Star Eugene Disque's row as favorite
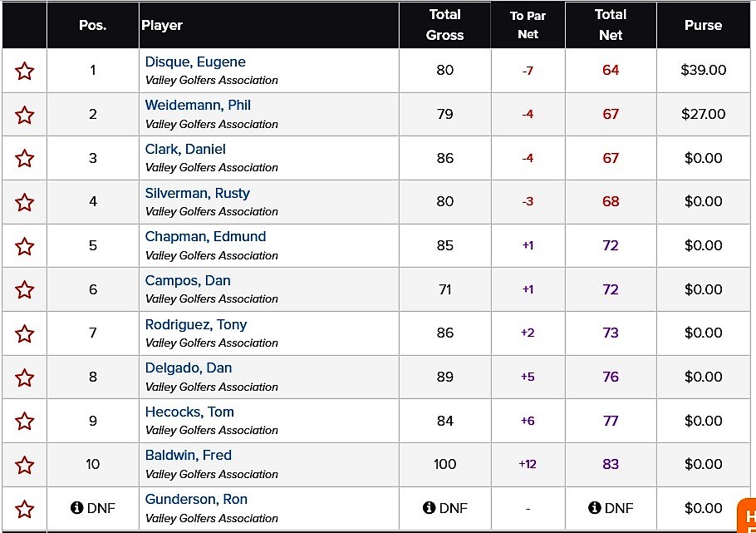756x533 pixels. click(25, 71)
